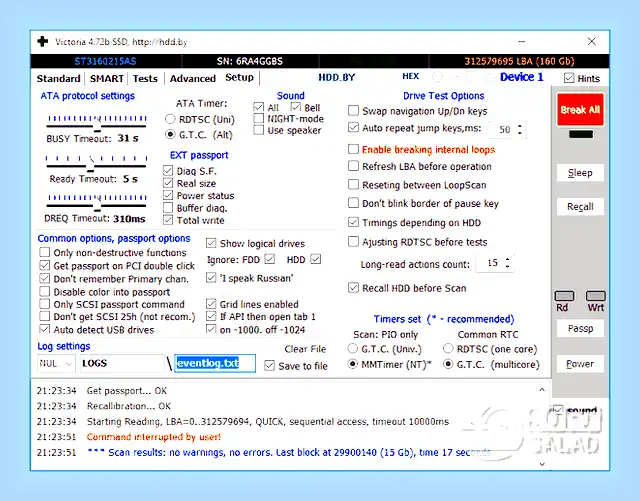Toggle the Bell sound checkbox

[296, 107]
